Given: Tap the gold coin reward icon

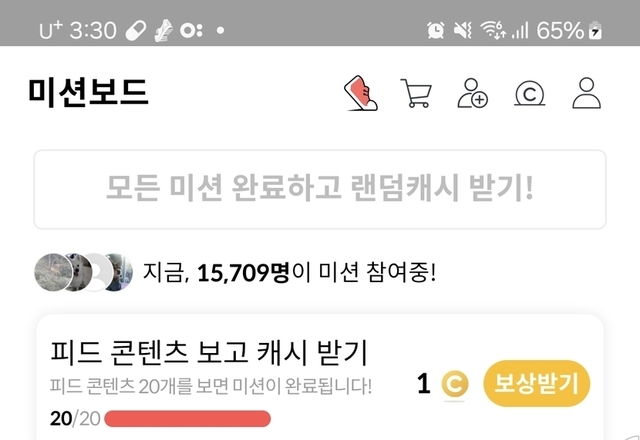Looking at the screenshot, I should pos(455,384).
